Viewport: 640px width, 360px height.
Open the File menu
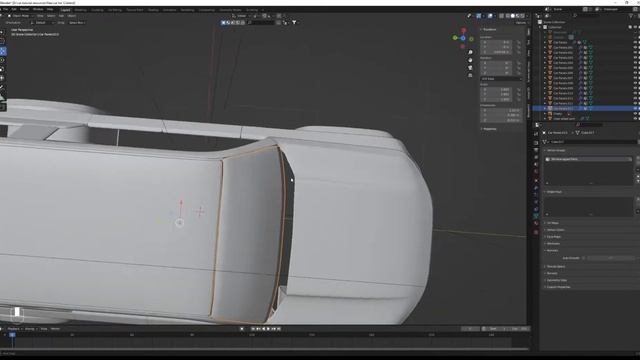(x=5, y=9)
